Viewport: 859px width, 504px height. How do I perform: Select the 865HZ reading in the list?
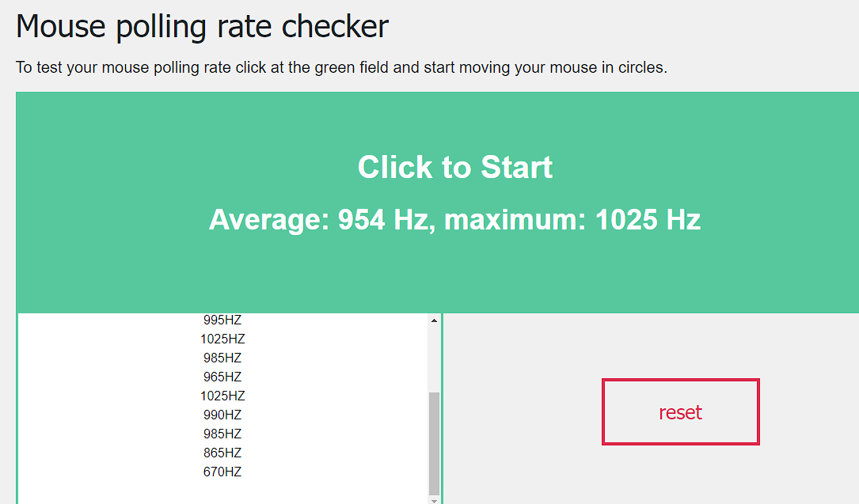(222, 453)
